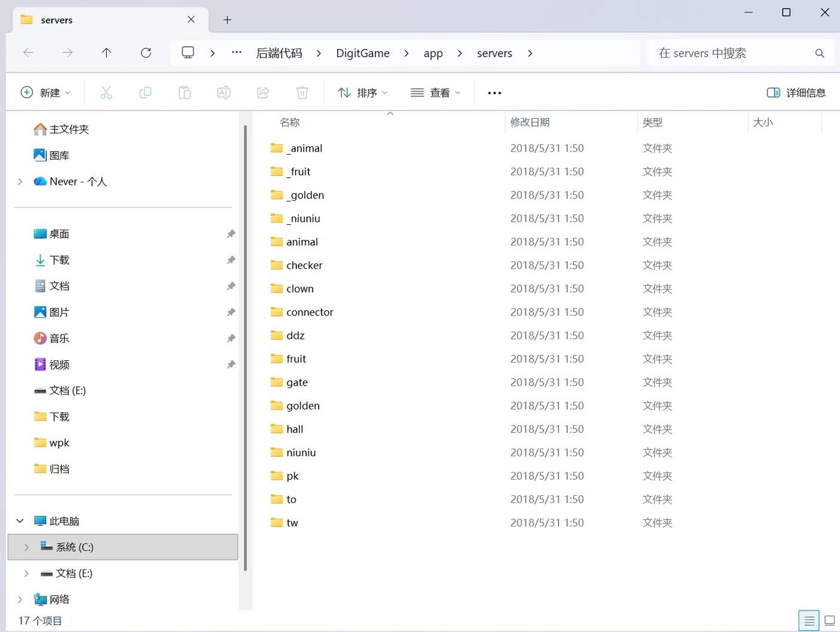Unpin 桌面 from quick access
This screenshot has width=840, height=632.
pyautogui.click(x=231, y=234)
